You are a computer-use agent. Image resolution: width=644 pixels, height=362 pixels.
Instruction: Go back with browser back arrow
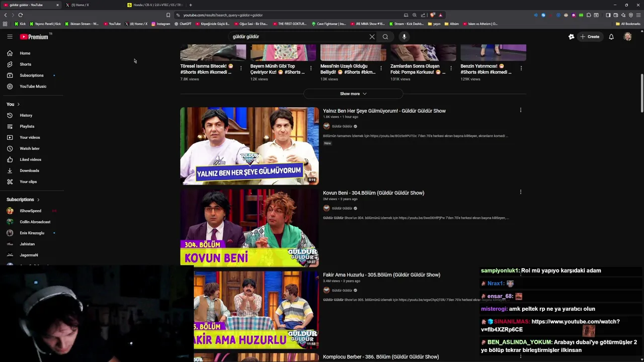(6, 15)
